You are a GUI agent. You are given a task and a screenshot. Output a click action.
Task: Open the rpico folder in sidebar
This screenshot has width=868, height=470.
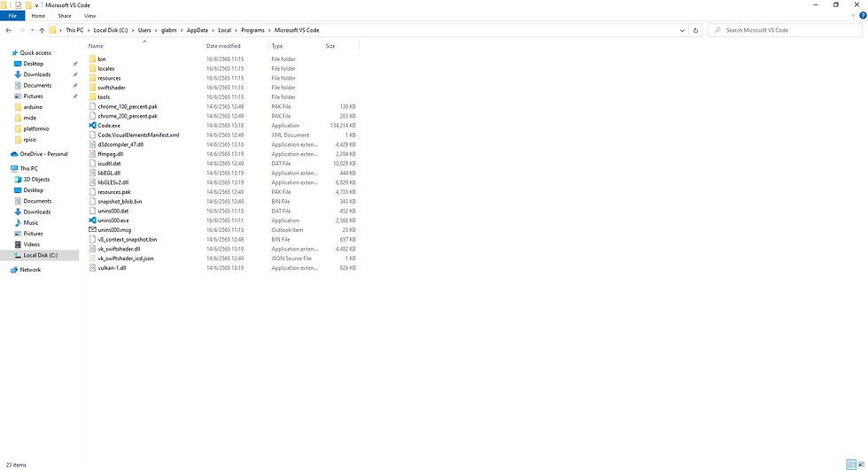(x=29, y=140)
